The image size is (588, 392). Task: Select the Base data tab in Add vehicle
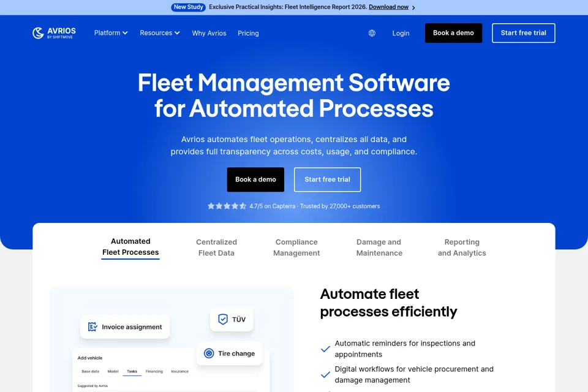click(91, 371)
